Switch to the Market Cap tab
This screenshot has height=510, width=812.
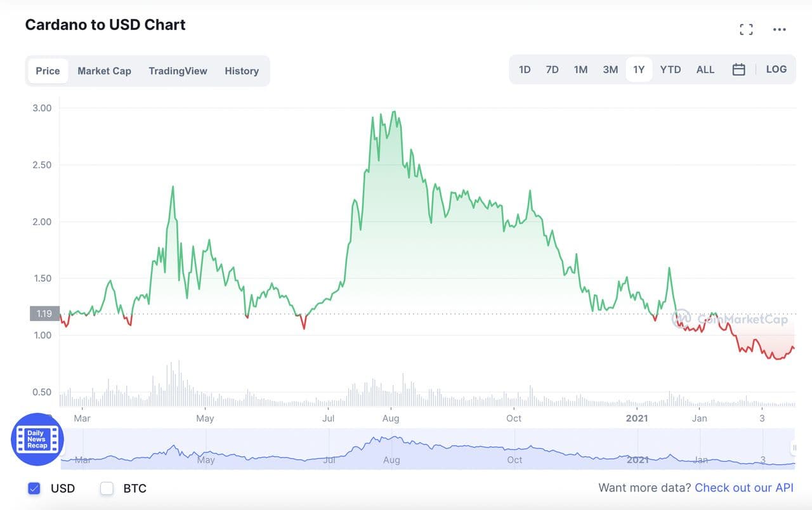coord(104,71)
